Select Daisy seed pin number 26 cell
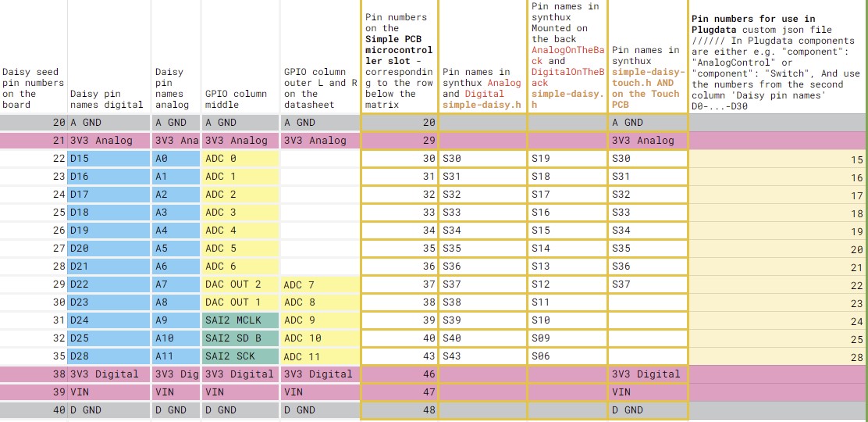This screenshot has width=868, height=422. tap(34, 231)
